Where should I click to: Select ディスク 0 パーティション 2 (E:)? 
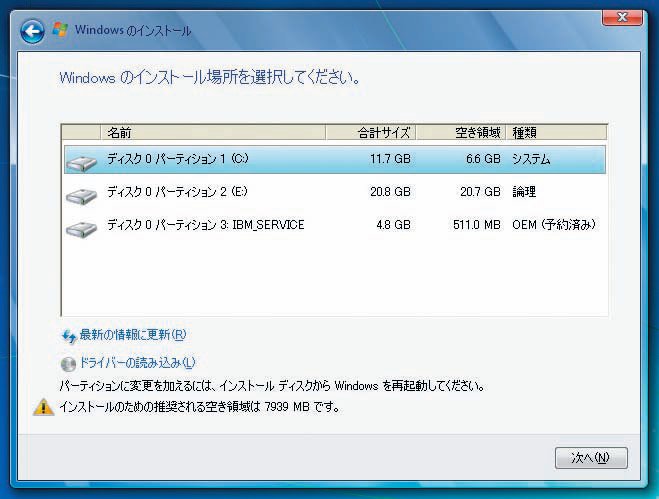pos(335,192)
